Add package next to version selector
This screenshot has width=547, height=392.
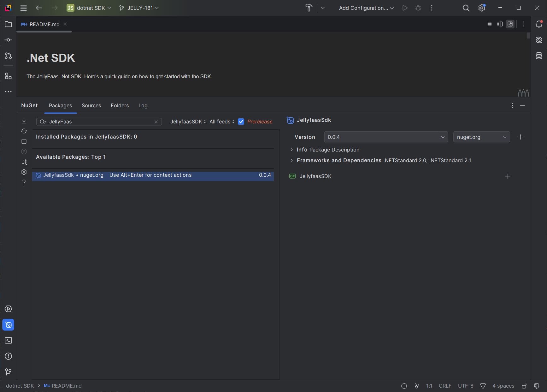coord(521,137)
